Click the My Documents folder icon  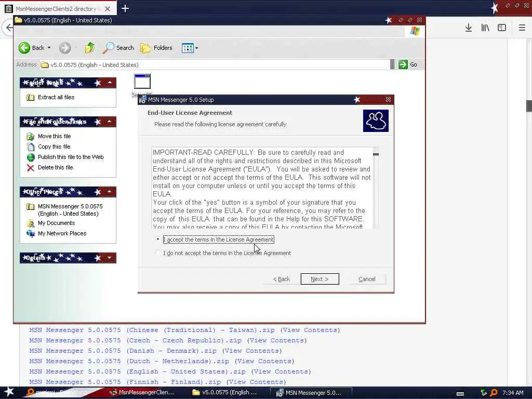(x=31, y=223)
